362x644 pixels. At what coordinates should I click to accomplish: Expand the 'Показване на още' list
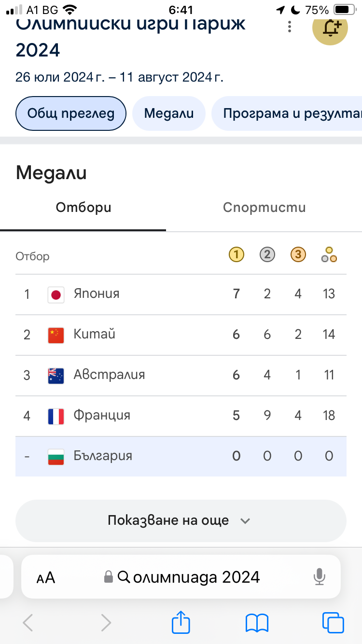click(181, 520)
